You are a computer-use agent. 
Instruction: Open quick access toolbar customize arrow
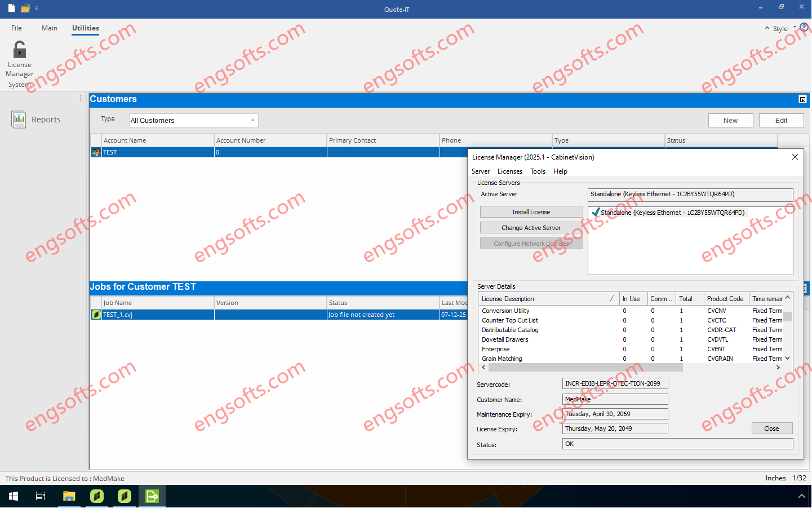point(37,8)
